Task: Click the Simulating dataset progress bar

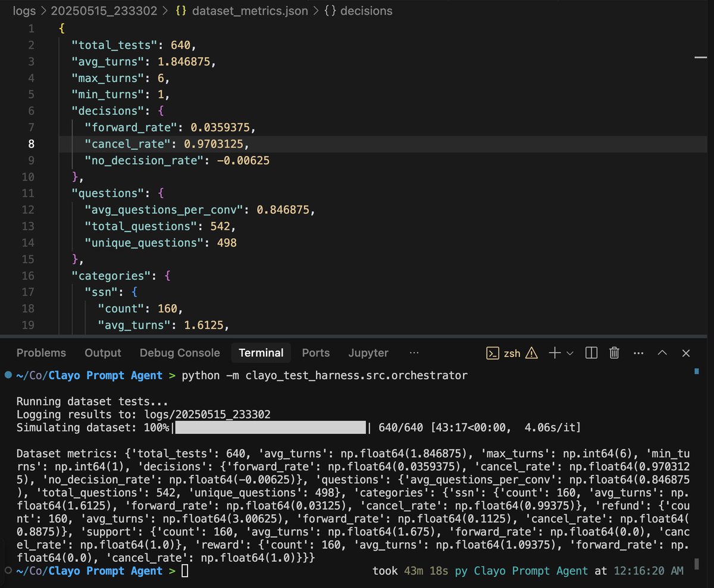Action: [x=271, y=428]
